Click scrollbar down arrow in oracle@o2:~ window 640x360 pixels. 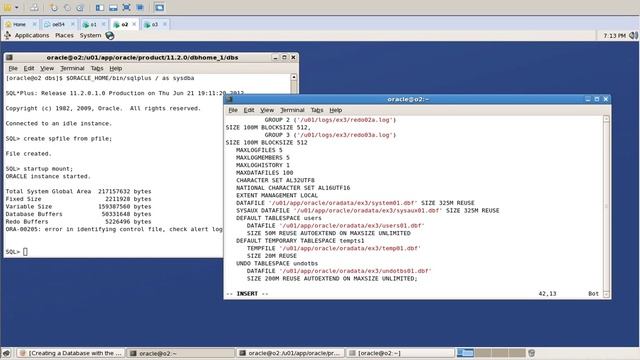606,294
